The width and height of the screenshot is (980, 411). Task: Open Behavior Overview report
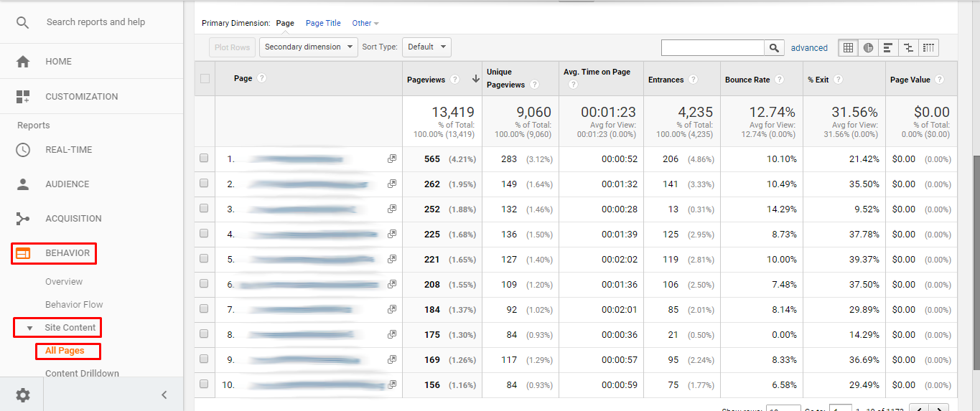pos(64,282)
